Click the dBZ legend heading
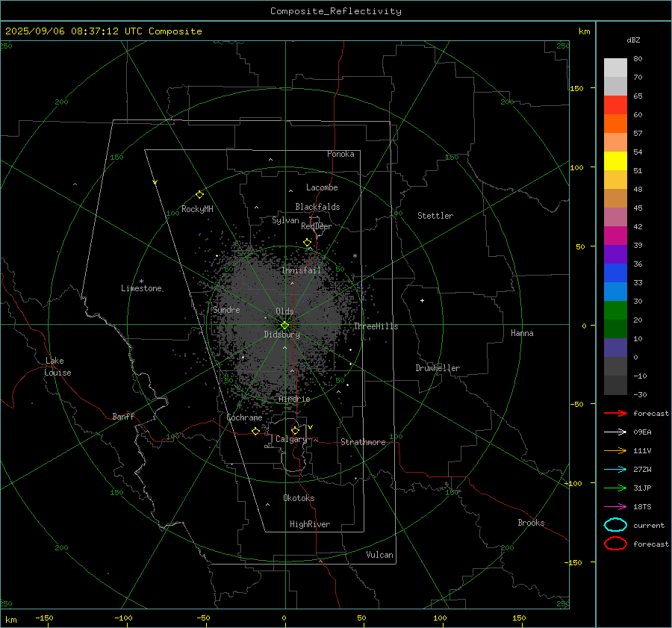The height and width of the screenshot is (628, 672). (x=633, y=40)
